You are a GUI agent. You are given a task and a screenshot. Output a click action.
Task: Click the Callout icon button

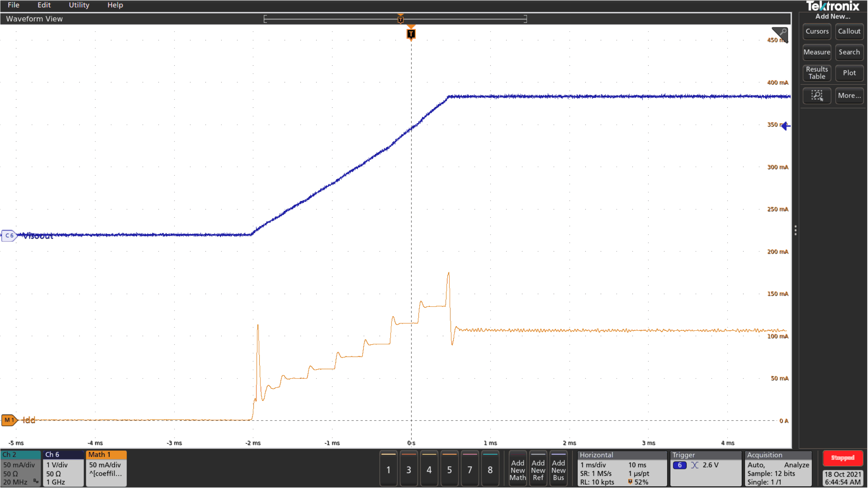click(x=849, y=32)
